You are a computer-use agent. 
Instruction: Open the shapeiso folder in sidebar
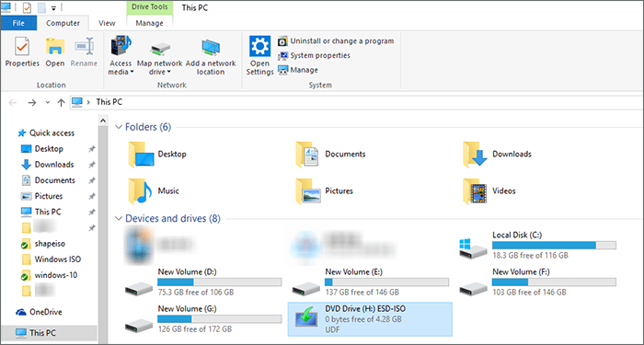43,244
